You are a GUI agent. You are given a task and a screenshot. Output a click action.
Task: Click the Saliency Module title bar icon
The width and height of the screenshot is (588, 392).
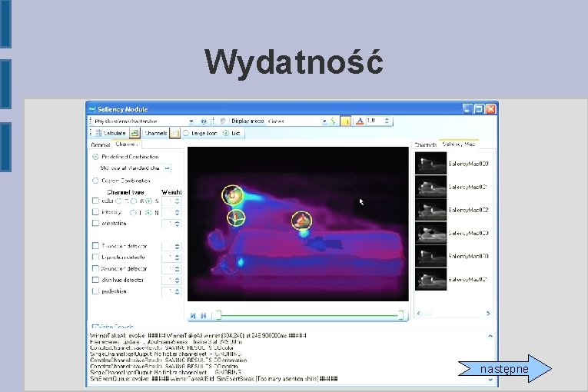click(x=92, y=109)
